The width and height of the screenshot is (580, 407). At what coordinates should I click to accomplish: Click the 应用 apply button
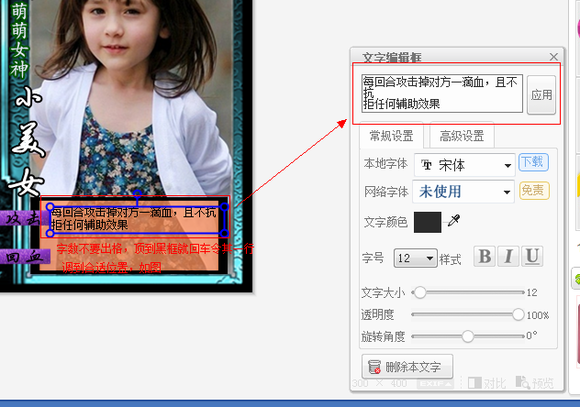point(541,95)
